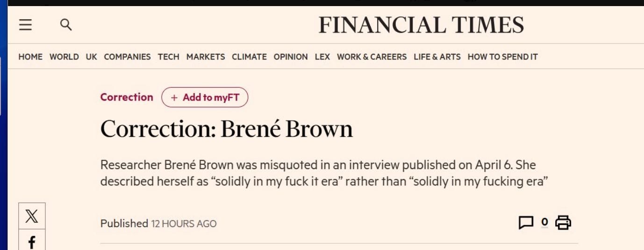Viewport: 644px width, 250px height.
Task: Click the search magnifier icon
Action: [66, 25]
